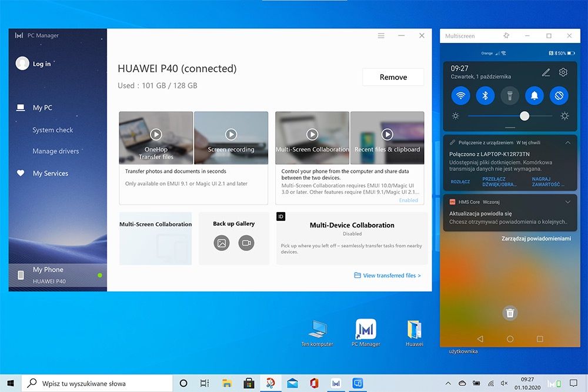
Task: Open Mail app from the taskbar
Action: (292, 383)
